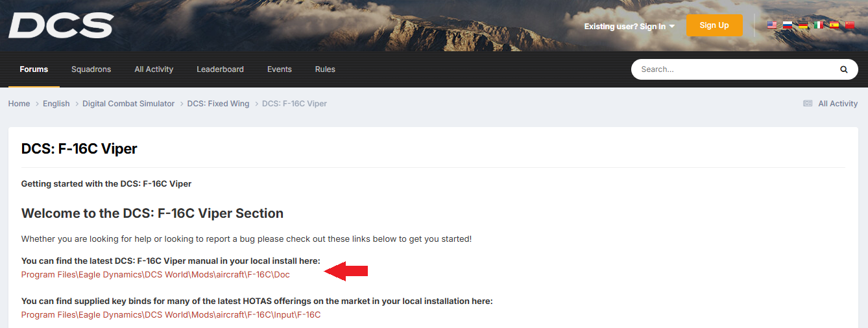Click Getting started with the DCS: F-16C Viper text
The width and height of the screenshot is (868, 328).
[x=106, y=184]
